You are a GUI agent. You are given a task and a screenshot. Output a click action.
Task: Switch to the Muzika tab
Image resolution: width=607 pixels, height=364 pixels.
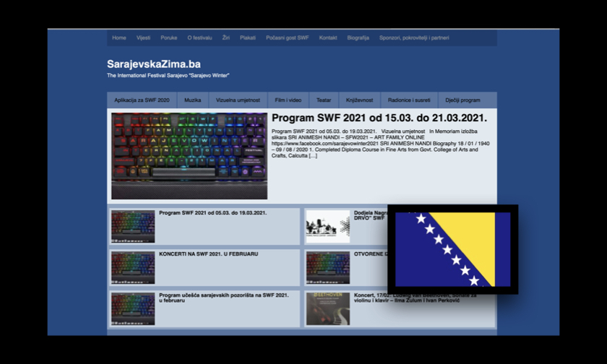(x=192, y=100)
